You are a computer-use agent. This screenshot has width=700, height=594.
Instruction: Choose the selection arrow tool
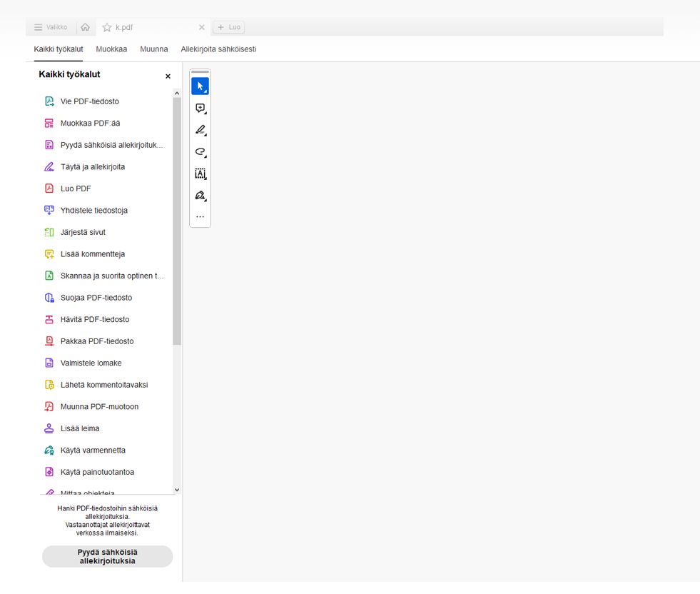tap(200, 86)
